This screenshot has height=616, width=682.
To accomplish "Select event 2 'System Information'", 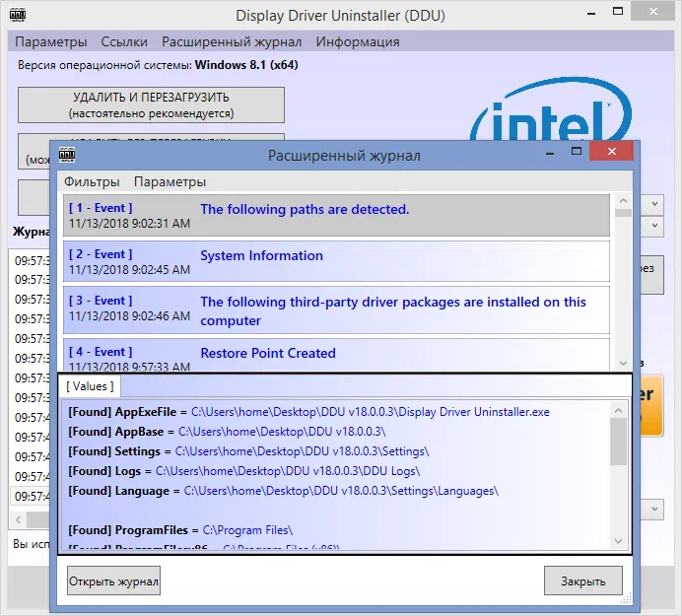I will click(336, 261).
